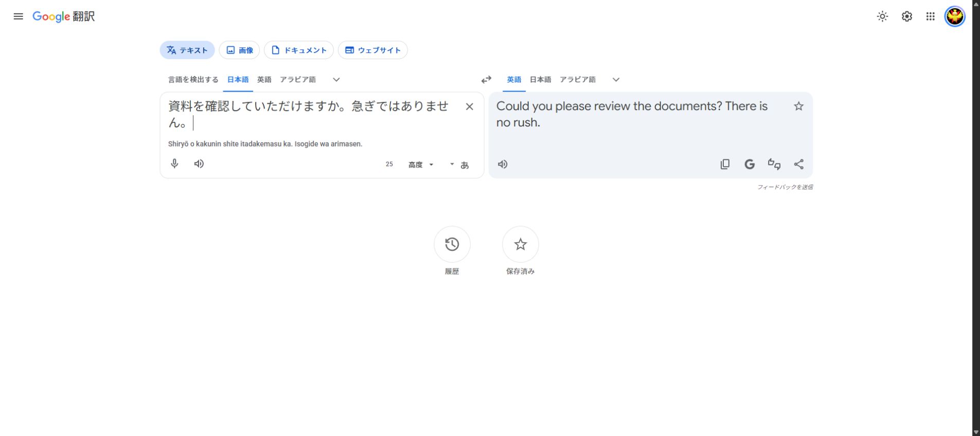980x436 pixels.
Task: Listen to the source text audio
Action: pos(199,164)
